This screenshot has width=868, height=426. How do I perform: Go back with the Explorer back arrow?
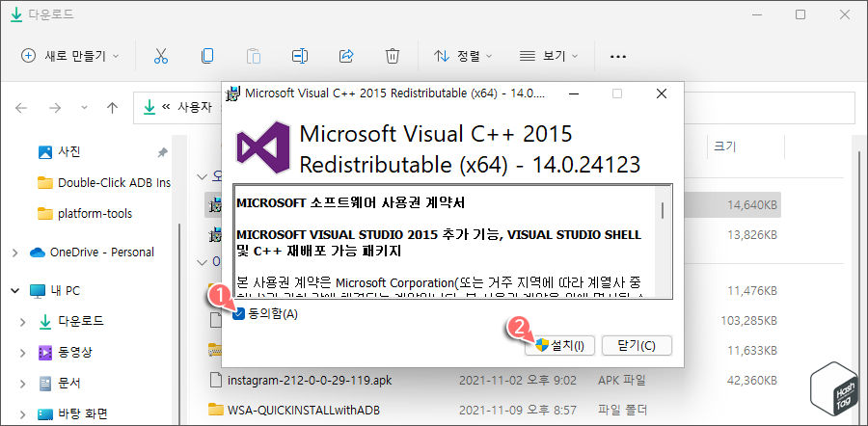tap(21, 107)
